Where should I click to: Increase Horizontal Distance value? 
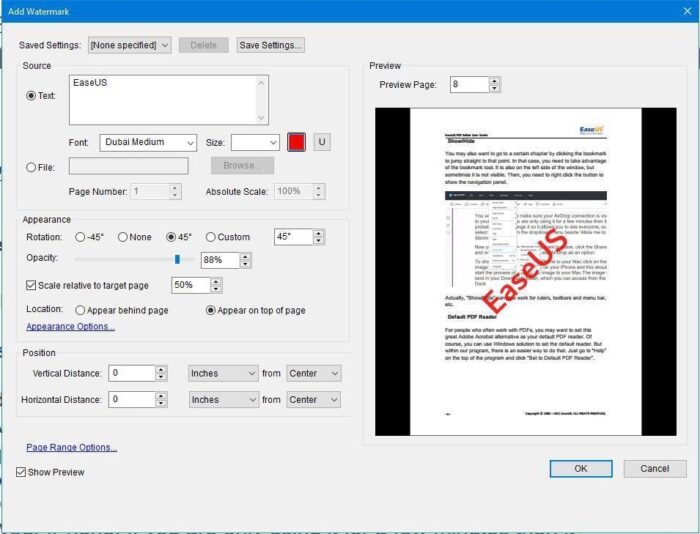coord(161,396)
